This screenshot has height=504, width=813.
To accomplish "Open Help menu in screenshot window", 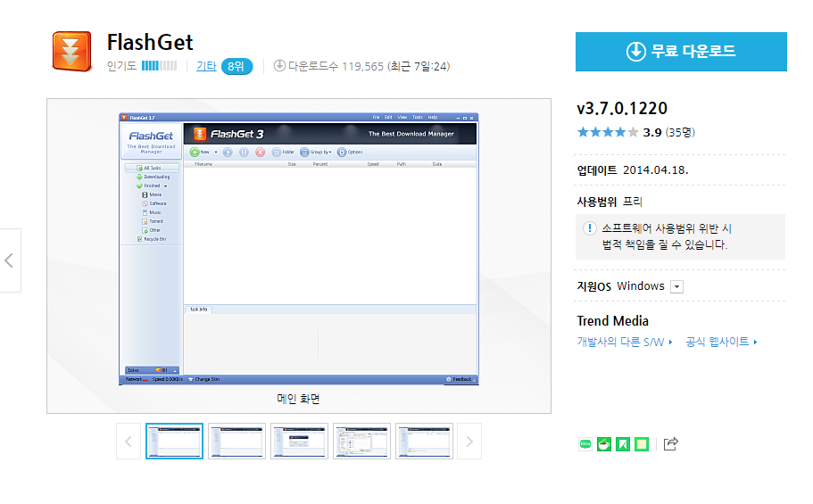I will click(x=433, y=117).
